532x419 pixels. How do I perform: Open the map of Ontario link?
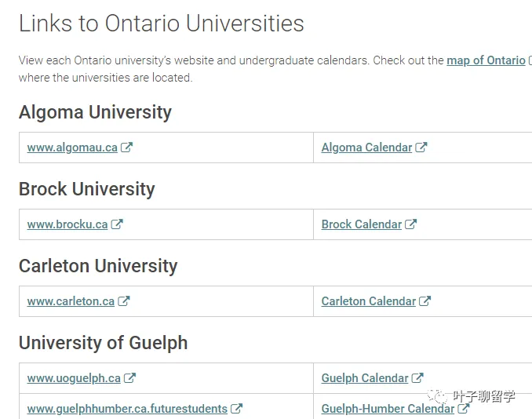[486, 60]
